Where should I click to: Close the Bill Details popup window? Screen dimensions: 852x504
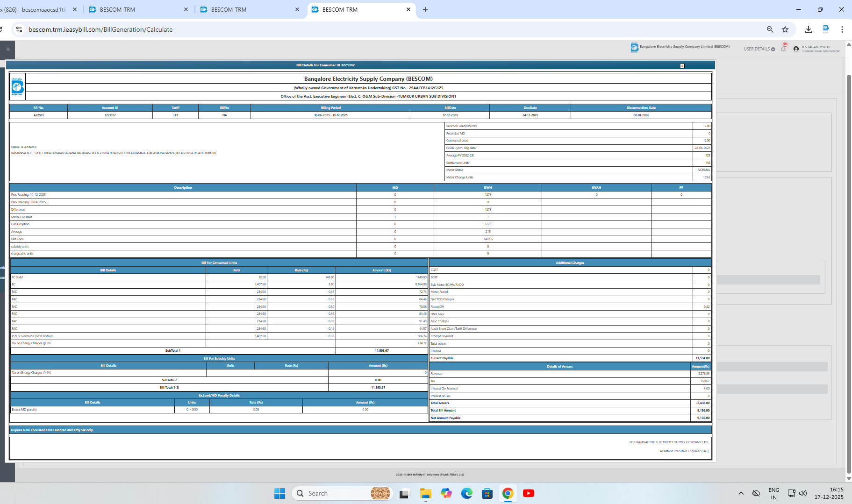click(x=682, y=66)
